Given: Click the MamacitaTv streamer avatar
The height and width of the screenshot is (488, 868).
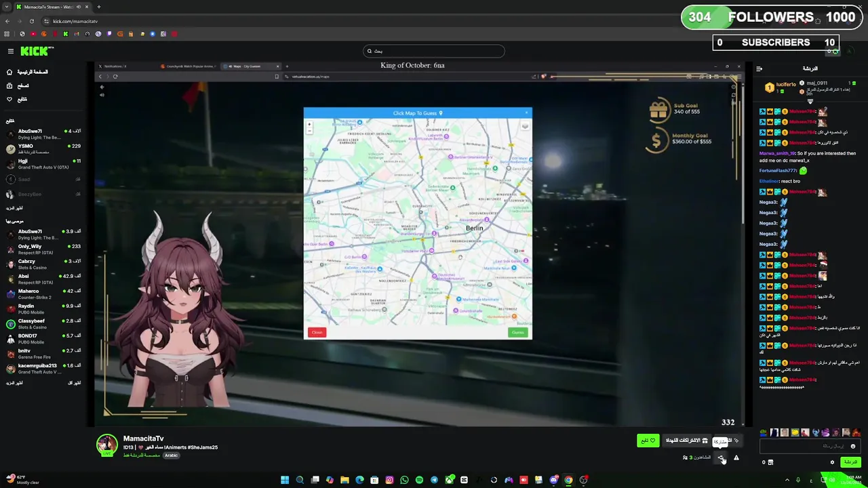Looking at the screenshot, I should [x=106, y=445].
